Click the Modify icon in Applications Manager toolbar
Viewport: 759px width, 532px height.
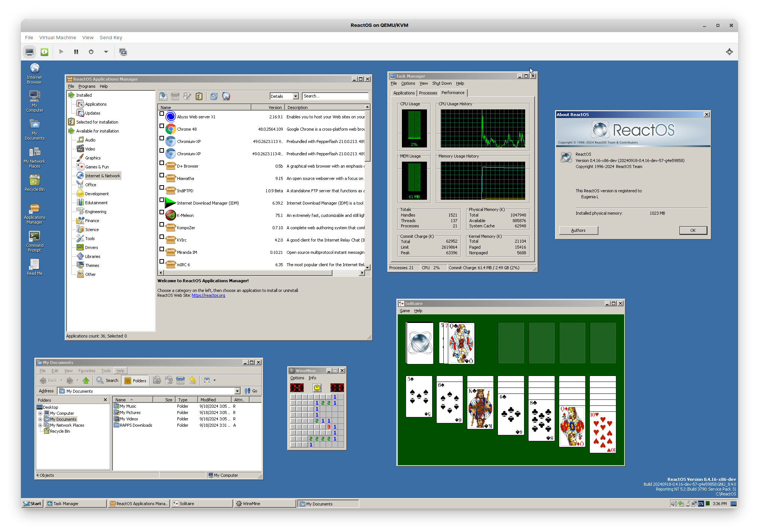[x=187, y=96]
